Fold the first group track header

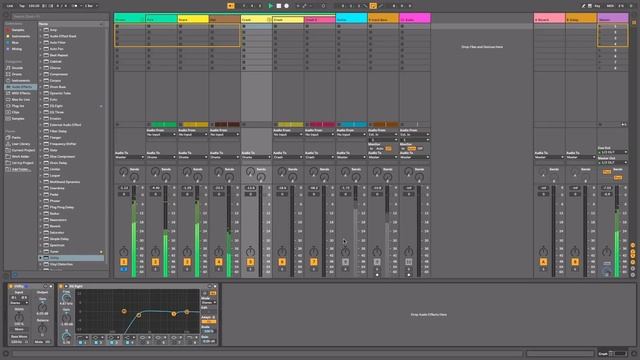pyautogui.click(x=143, y=19)
